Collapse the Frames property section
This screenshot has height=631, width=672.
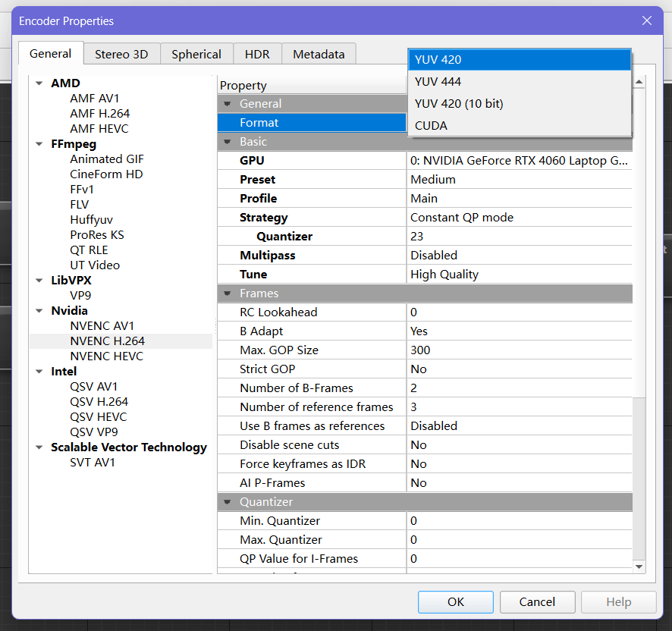point(227,294)
